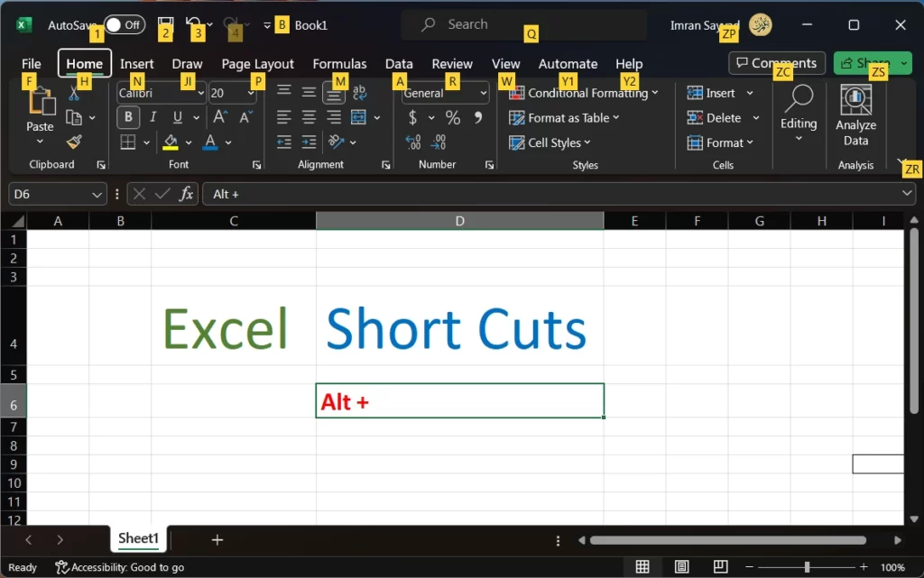Click the Paste clipboard icon
Screen dimensions: 924x578
click(42, 102)
